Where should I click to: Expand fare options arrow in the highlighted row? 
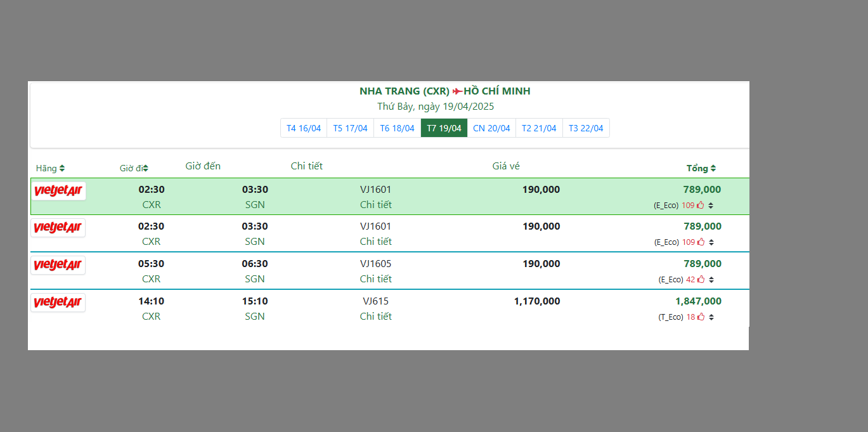click(x=711, y=206)
